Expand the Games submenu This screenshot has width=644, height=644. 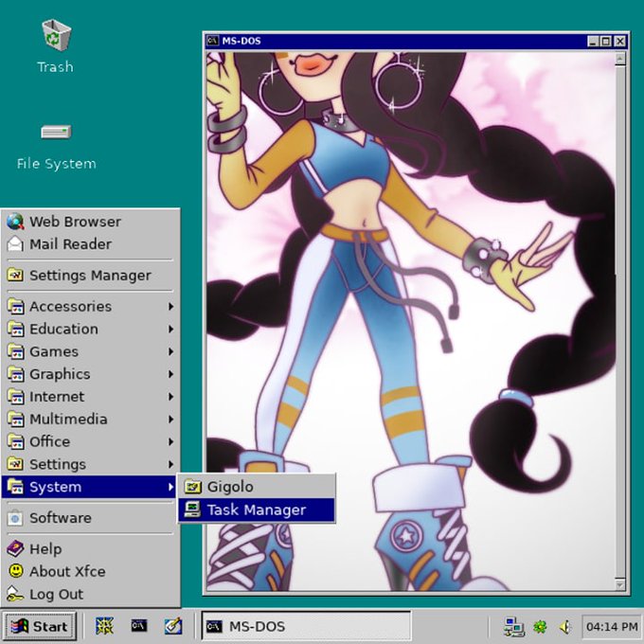point(89,351)
